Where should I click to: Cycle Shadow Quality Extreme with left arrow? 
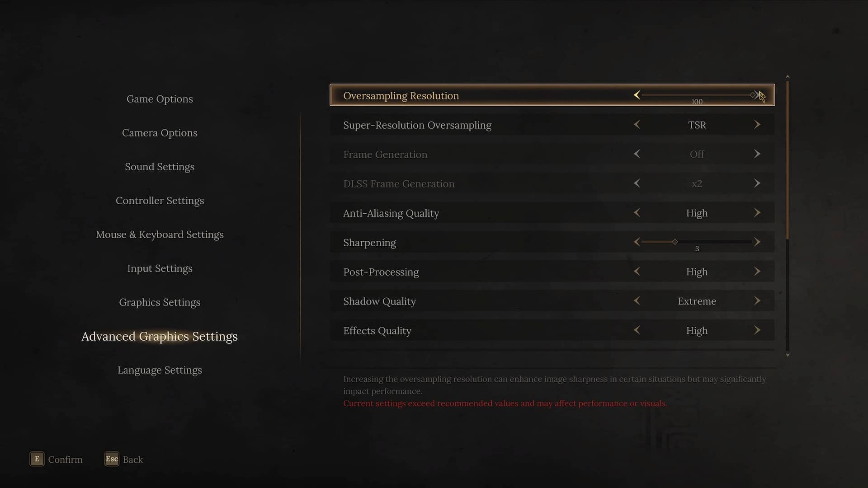coord(637,300)
